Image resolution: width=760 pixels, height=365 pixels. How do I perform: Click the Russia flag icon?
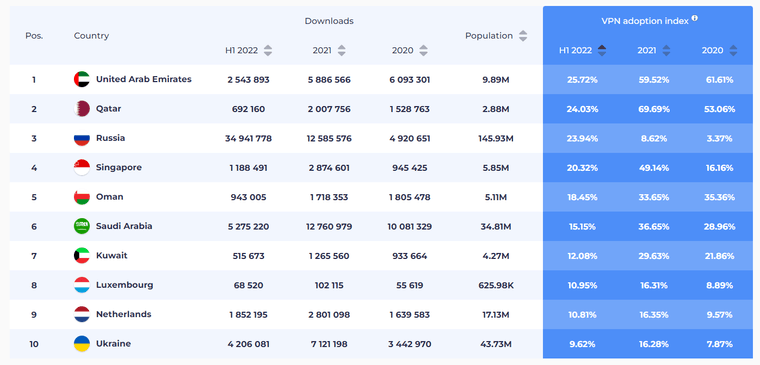point(82,138)
